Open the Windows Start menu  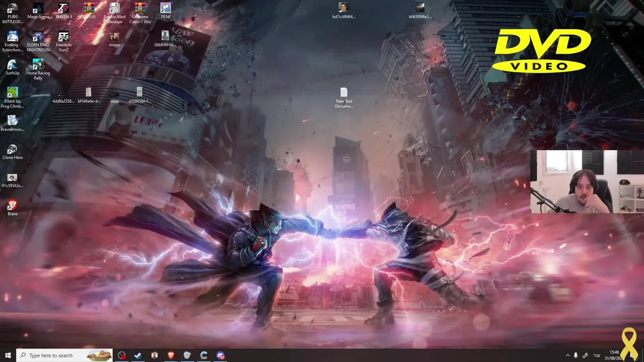[8, 355]
